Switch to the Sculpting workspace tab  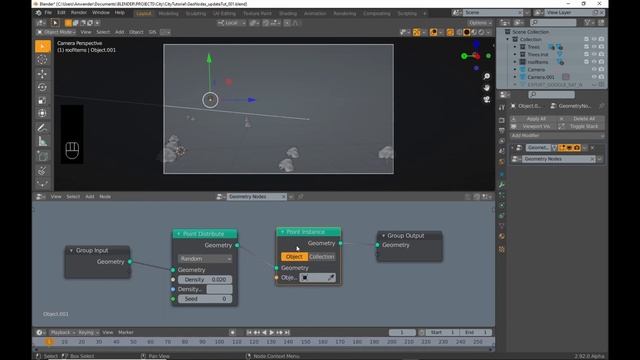(x=196, y=13)
